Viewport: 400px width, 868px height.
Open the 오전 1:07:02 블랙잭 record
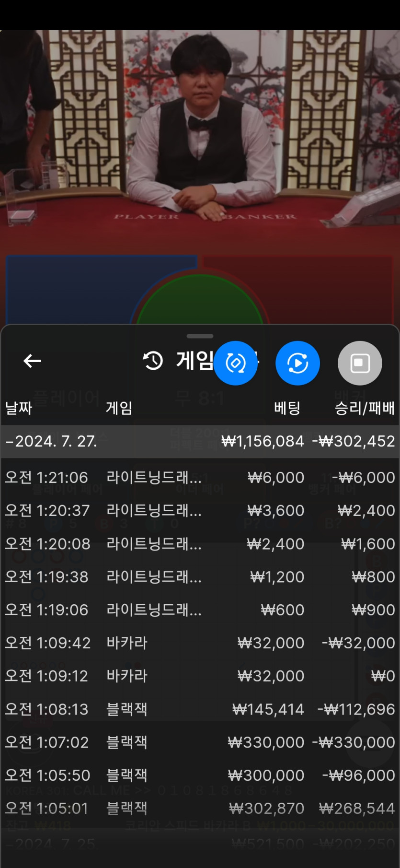click(x=200, y=742)
